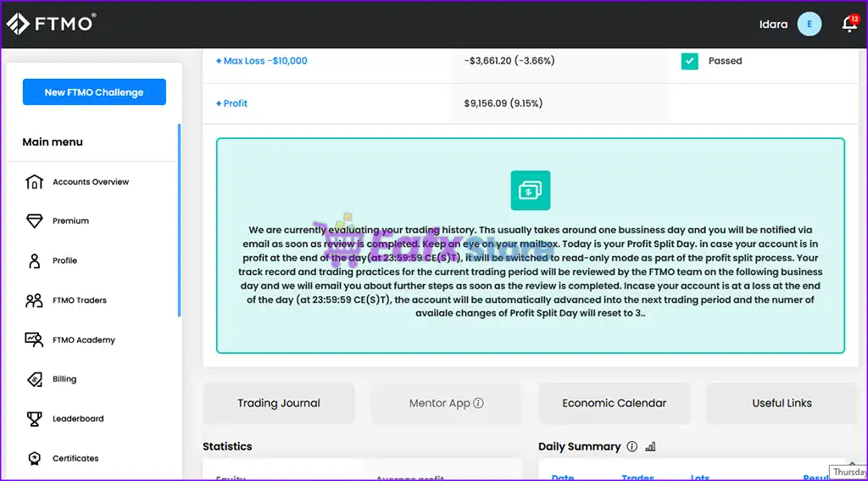Open the Useful Links button
This screenshot has height=481, width=868.
pos(782,404)
